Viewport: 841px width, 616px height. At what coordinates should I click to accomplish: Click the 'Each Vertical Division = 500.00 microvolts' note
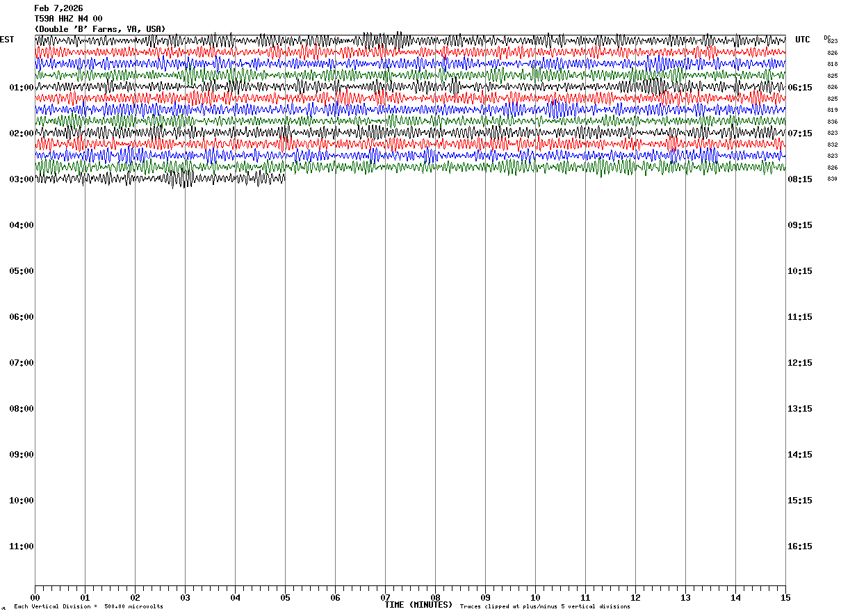click(x=88, y=607)
